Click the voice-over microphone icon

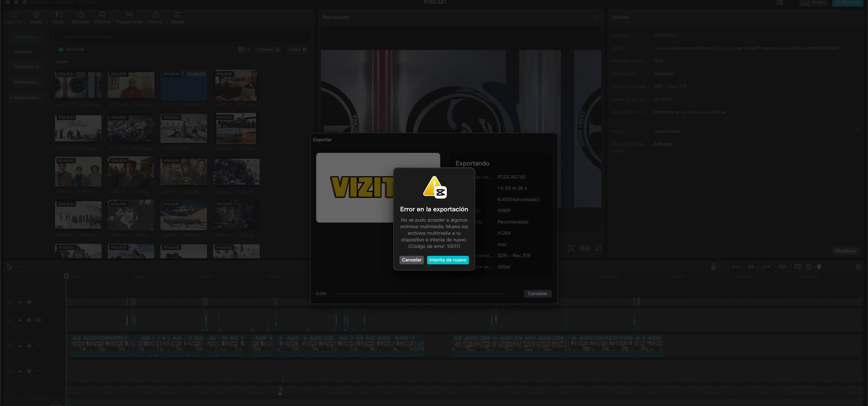[713, 267]
